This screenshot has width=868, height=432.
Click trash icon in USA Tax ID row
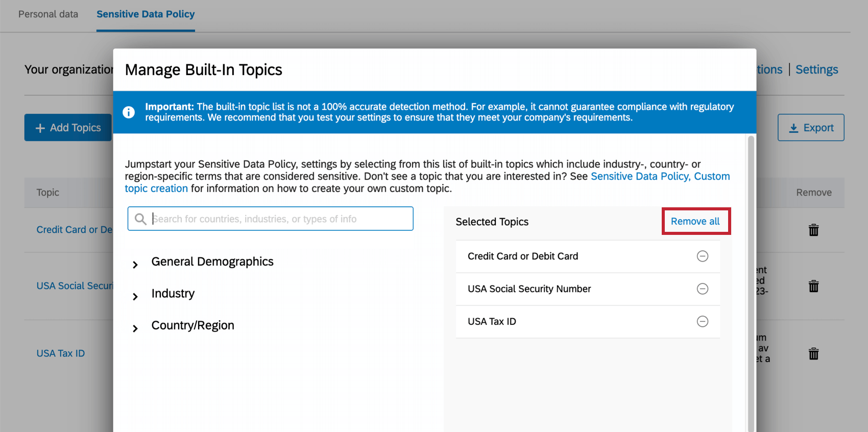[813, 354]
